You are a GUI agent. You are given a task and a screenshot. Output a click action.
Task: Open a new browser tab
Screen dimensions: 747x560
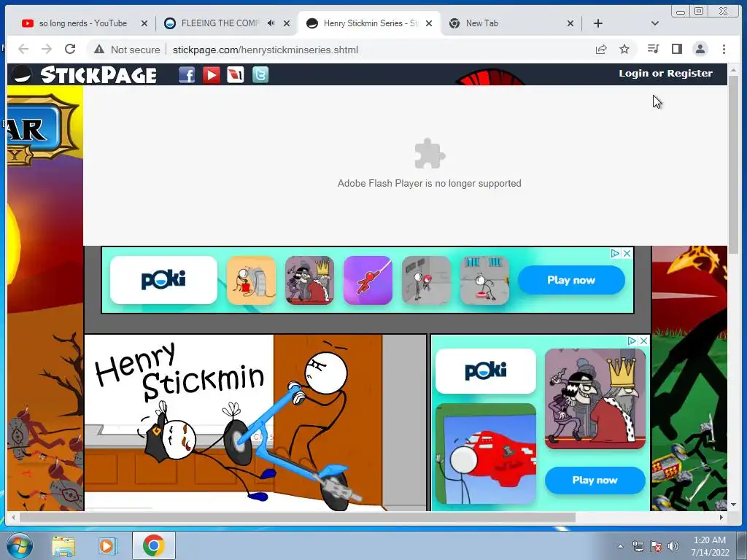click(598, 23)
